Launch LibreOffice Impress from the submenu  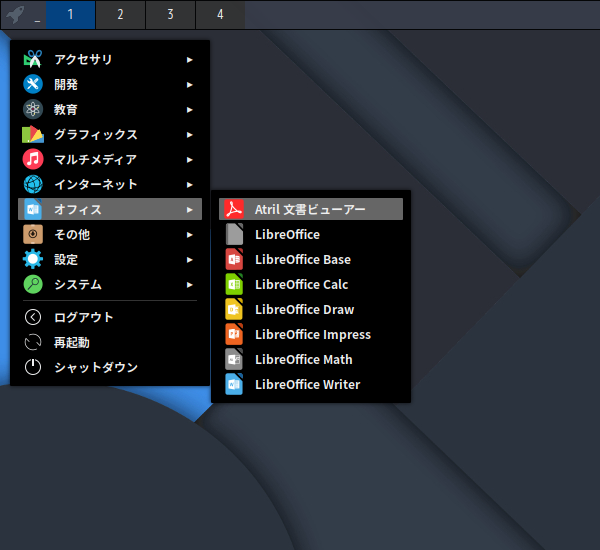point(311,335)
